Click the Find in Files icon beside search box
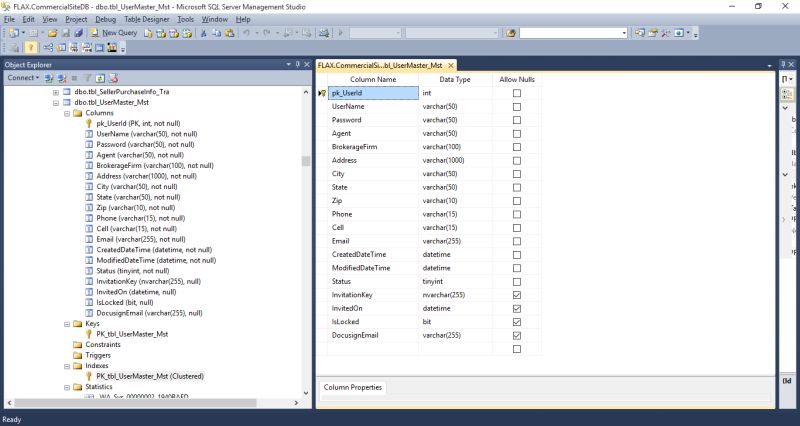 510,33
